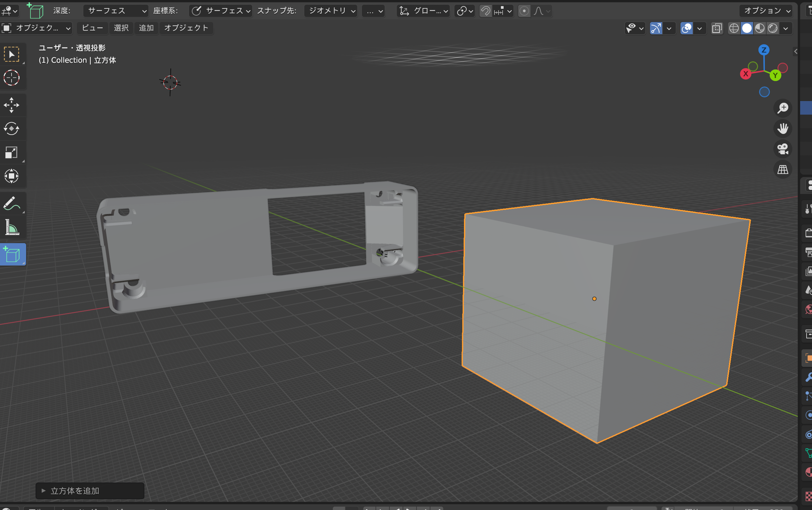Toggle proportional editing

[x=524, y=11]
